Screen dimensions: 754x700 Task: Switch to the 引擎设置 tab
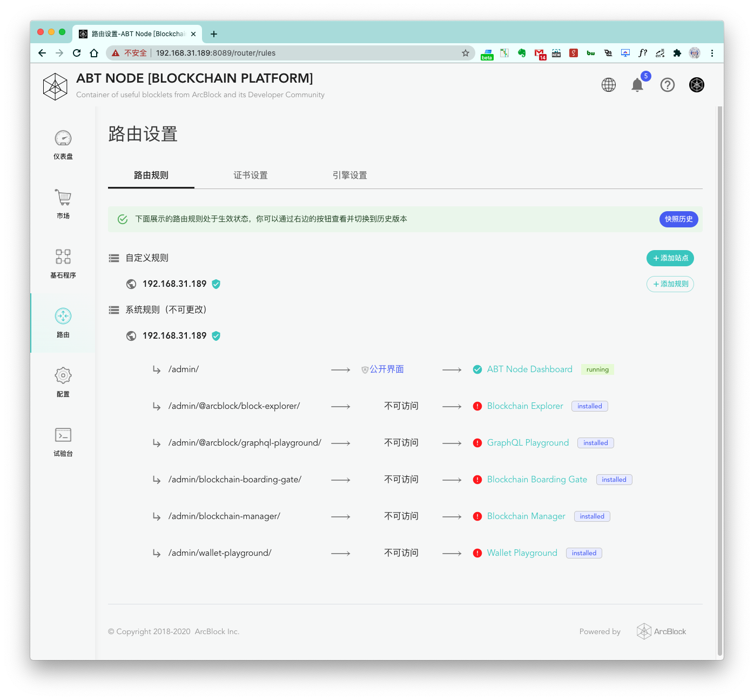349,176
